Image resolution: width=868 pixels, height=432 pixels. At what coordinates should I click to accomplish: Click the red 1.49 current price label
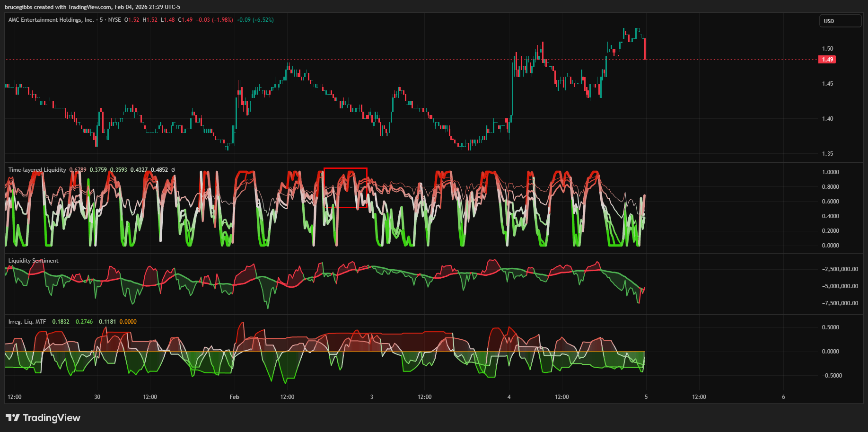(x=827, y=60)
